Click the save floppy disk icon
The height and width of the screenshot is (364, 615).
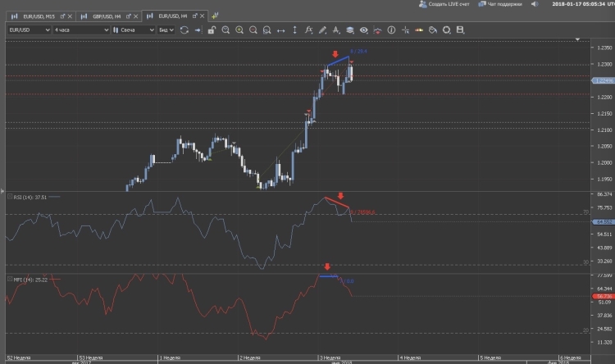(x=461, y=30)
